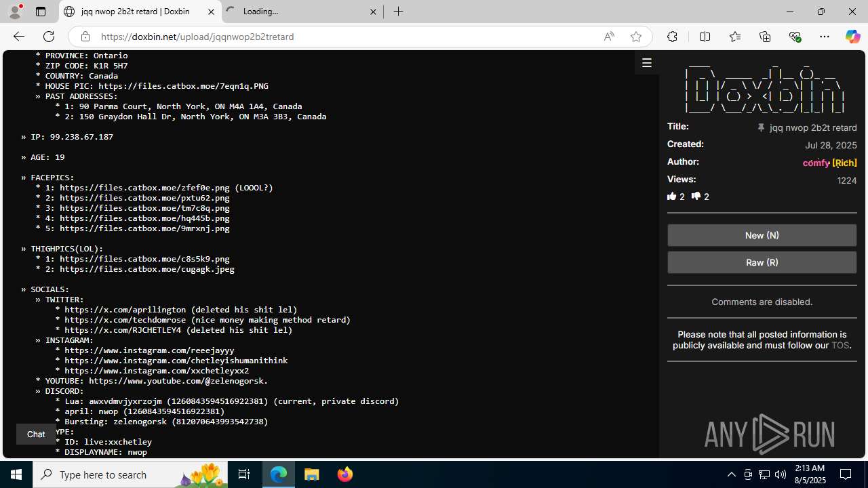Launch the Copilot sidebar
Screen dimensions: 868x488
852,37
